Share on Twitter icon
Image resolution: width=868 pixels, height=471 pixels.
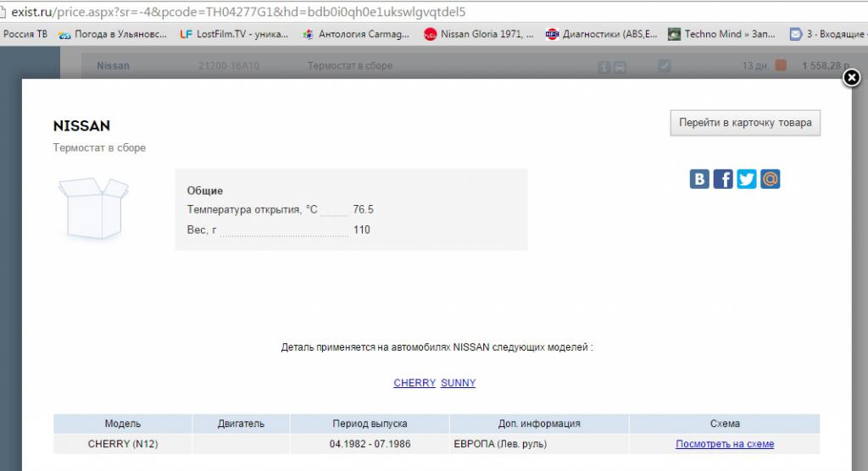(746, 179)
